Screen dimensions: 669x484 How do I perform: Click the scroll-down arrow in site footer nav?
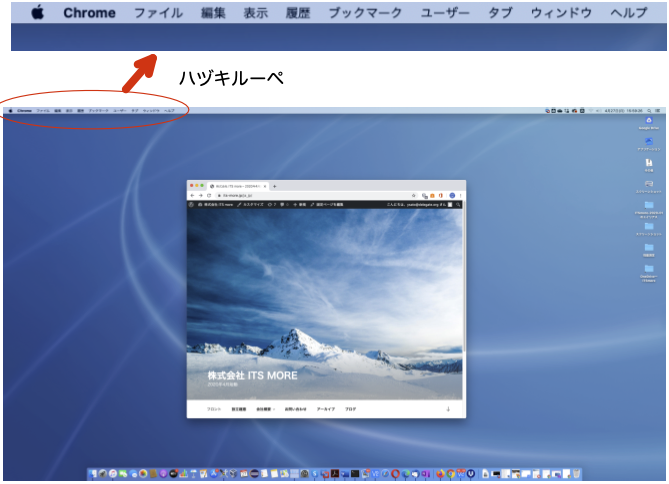pyautogui.click(x=448, y=410)
